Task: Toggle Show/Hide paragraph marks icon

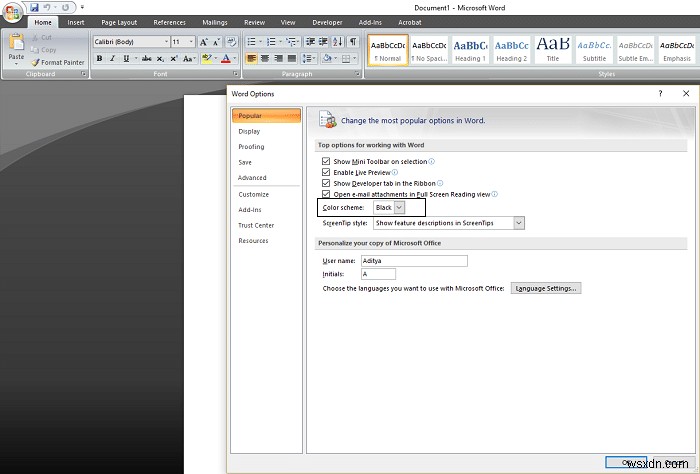Action: click(x=351, y=42)
